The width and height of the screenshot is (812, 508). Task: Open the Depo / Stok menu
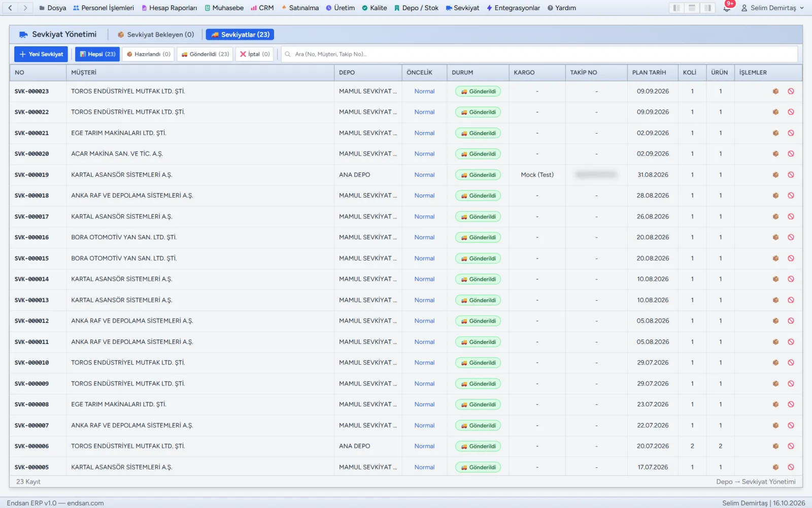[416, 8]
